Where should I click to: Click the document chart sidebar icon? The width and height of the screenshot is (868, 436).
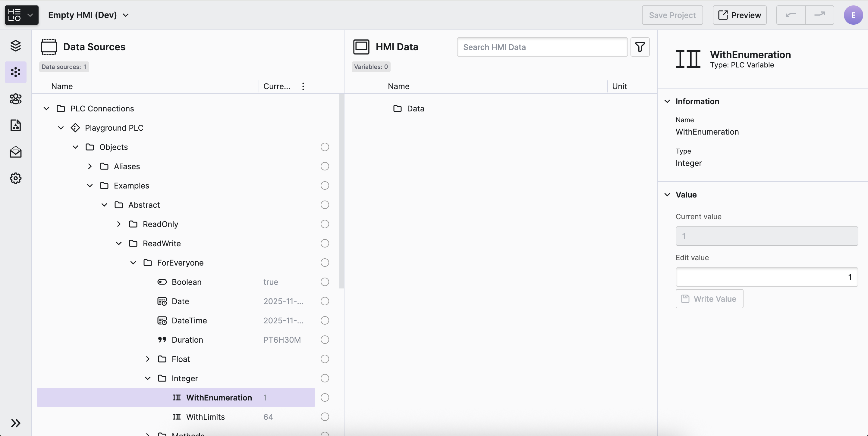click(x=15, y=125)
